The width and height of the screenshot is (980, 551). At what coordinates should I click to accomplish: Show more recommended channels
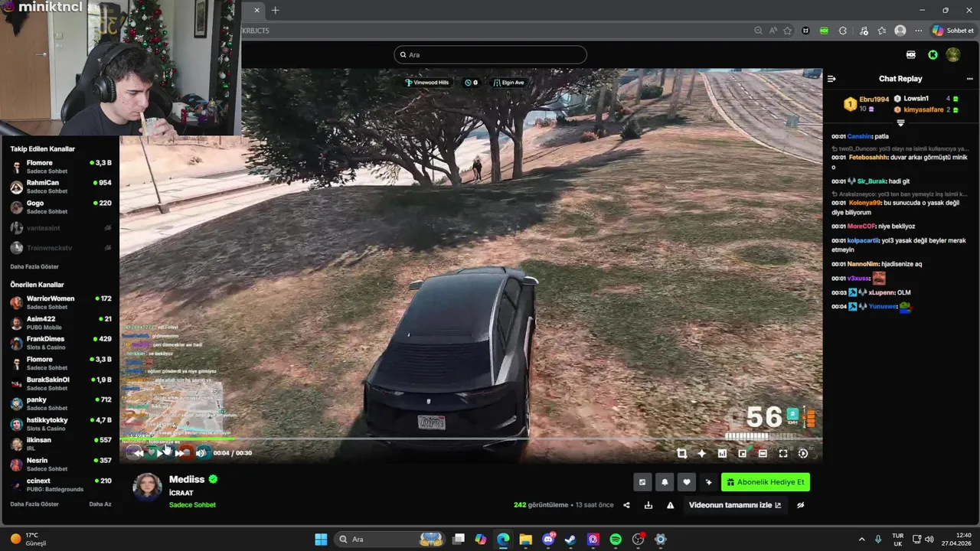[x=34, y=504]
